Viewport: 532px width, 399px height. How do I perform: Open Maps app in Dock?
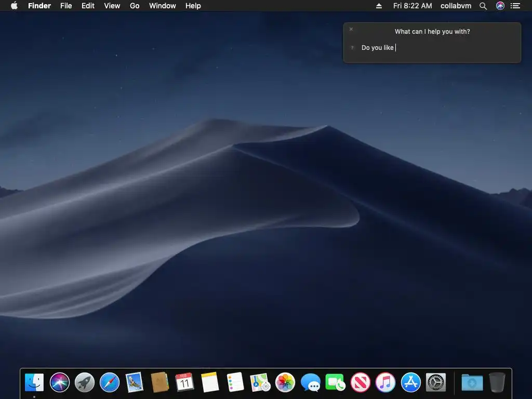tap(260, 382)
